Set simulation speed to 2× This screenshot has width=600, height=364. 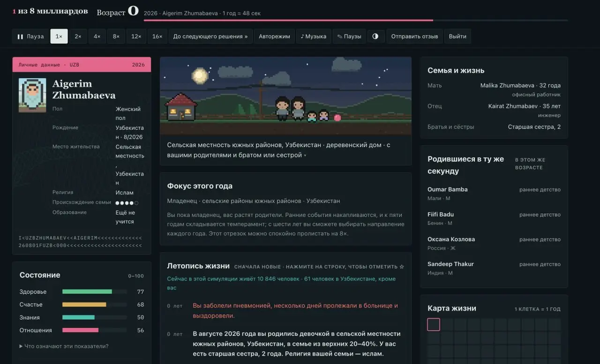[78, 37]
